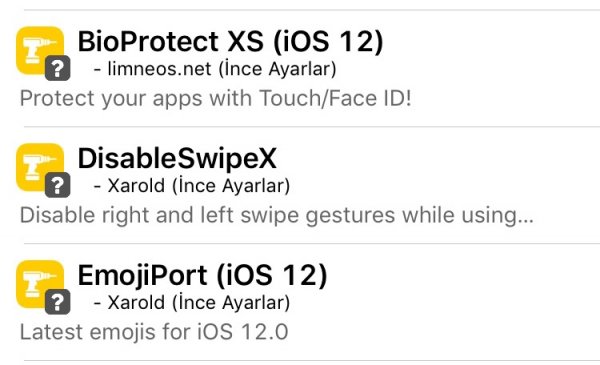The image size is (600, 365).
Task: Tap the 'XS' text in the BioProtect title
Action: pos(245,41)
